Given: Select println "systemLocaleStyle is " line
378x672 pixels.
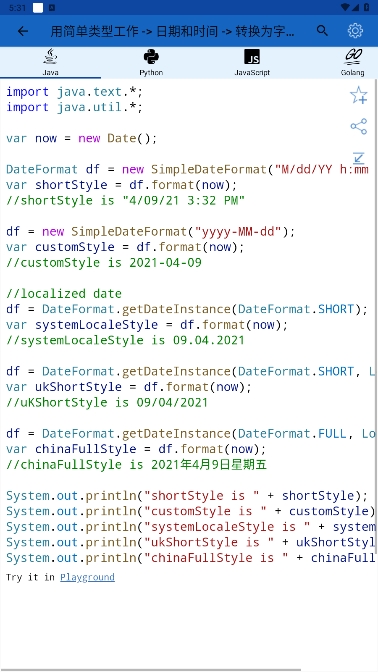Looking at the screenshot, I should point(191,527).
